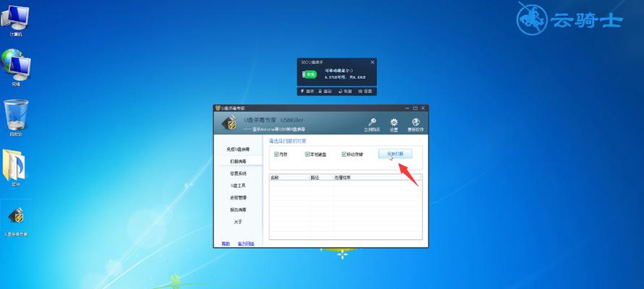Click 设置 in 360 U盘助手 popup

[365, 92]
